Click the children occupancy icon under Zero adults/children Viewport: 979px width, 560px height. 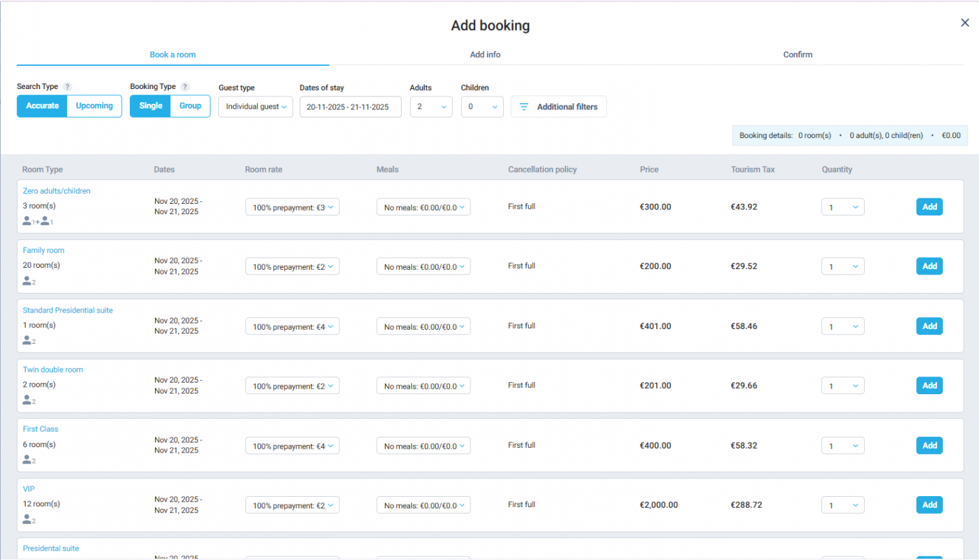click(45, 221)
